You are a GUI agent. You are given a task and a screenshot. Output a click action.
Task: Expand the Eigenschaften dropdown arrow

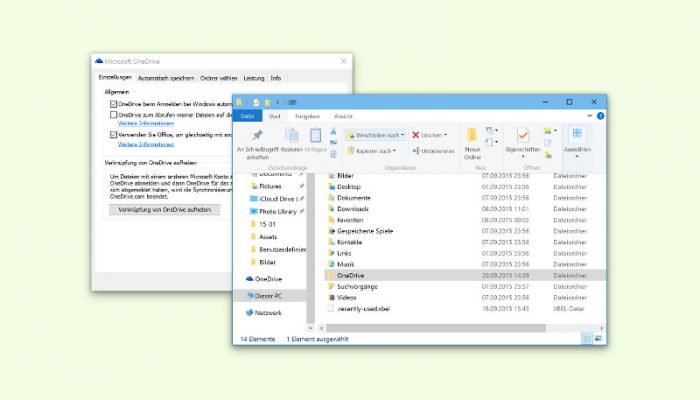tap(523, 157)
